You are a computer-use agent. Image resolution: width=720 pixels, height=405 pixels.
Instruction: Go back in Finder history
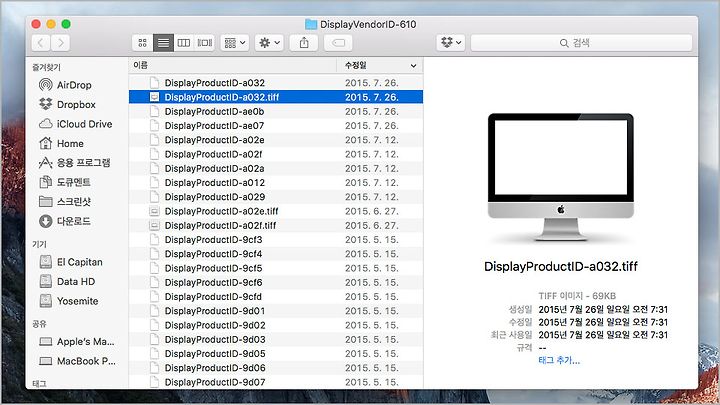[41, 43]
